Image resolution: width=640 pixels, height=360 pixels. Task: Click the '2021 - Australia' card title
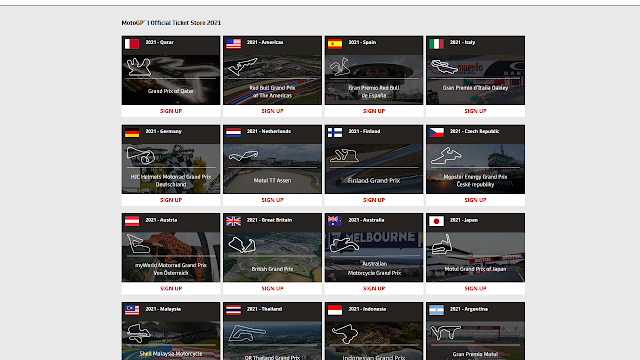pos(366,220)
